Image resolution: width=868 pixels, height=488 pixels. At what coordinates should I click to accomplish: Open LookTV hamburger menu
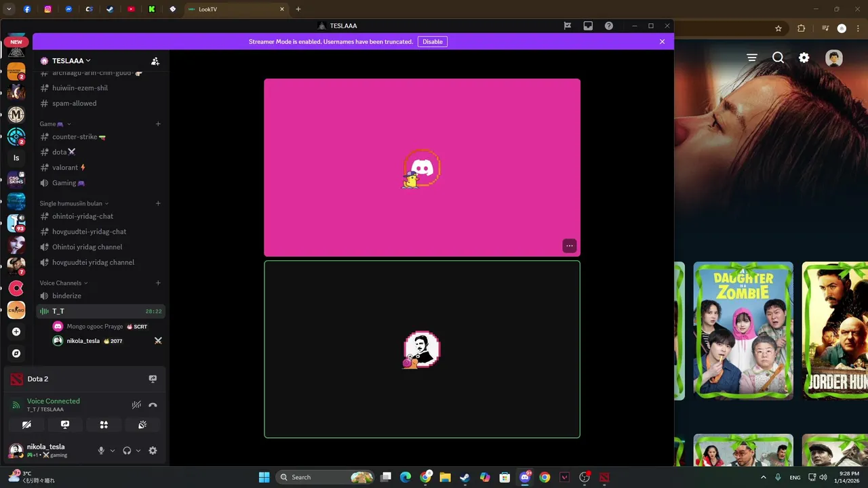[x=752, y=58]
